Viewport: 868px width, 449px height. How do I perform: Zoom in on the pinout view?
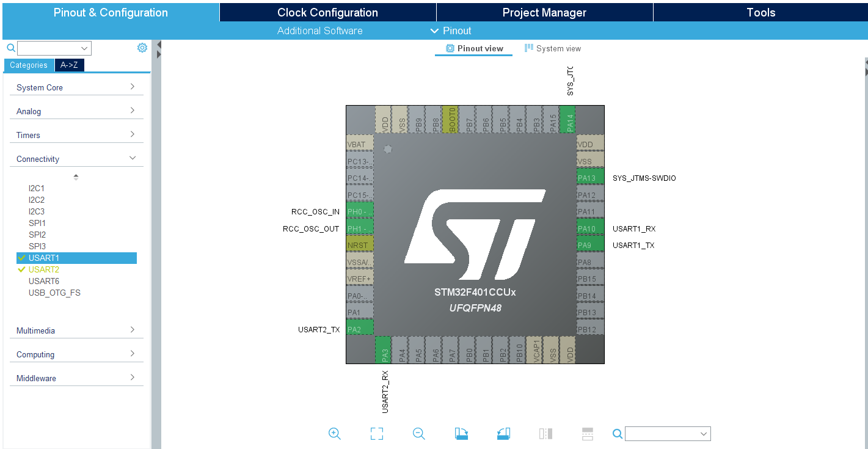pos(335,434)
